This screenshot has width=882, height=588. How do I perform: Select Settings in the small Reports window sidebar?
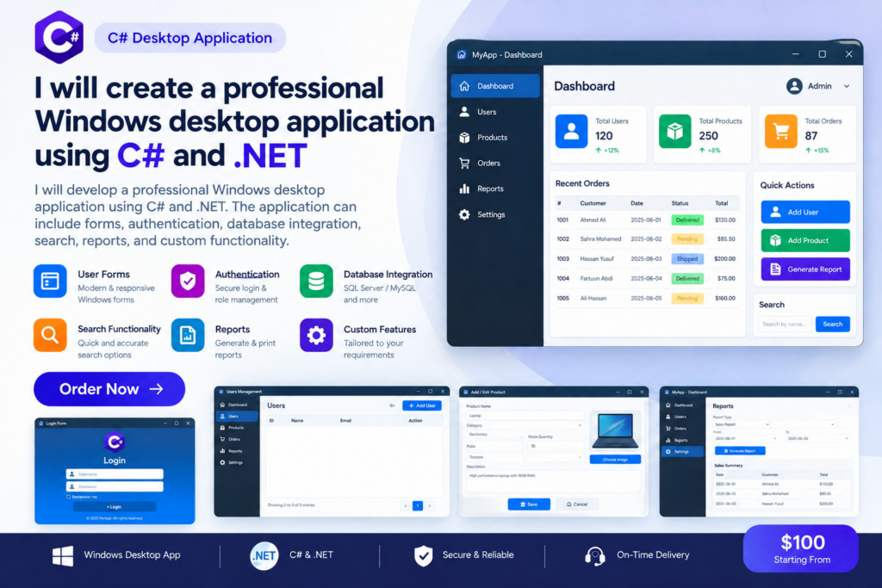tap(682, 451)
